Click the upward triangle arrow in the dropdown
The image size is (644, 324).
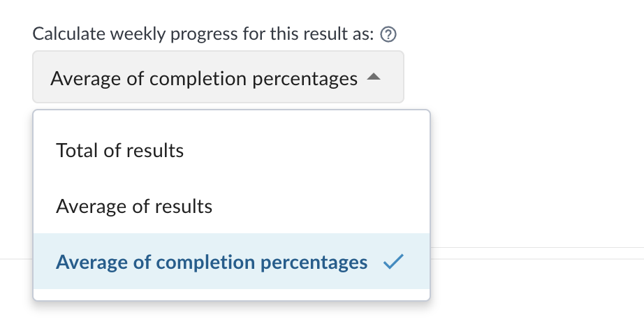pyautogui.click(x=374, y=76)
